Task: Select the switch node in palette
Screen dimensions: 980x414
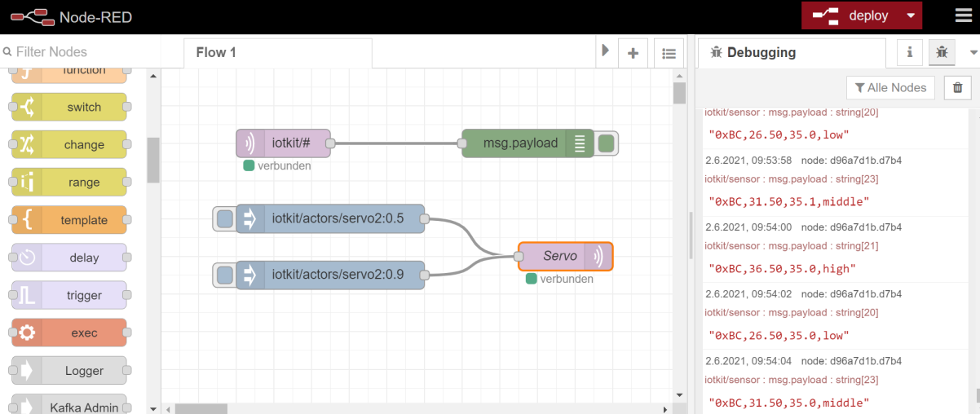Action: tap(69, 107)
